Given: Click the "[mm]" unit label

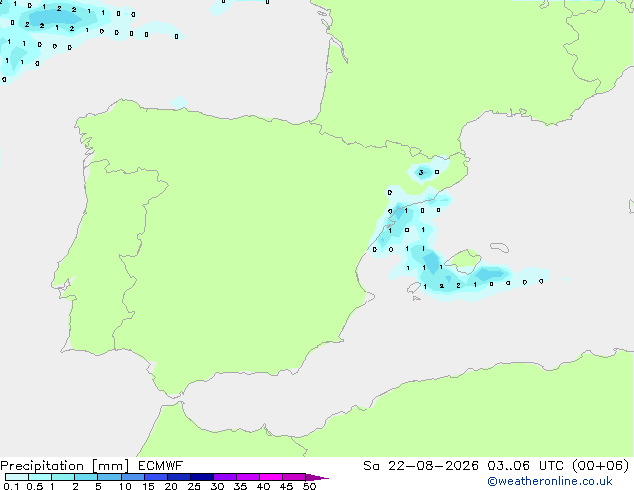Looking at the screenshot, I should tap(110, 466).
